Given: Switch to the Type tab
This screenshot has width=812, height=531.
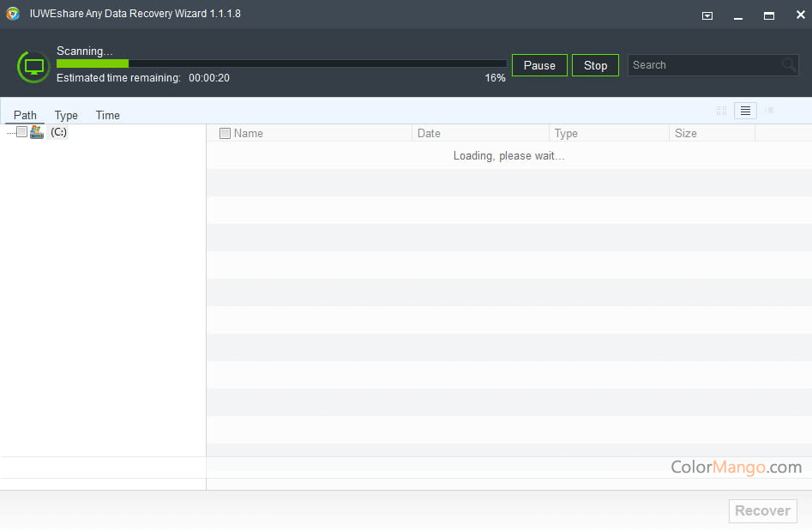Looking at the screenshot, I should pos(66,115).
